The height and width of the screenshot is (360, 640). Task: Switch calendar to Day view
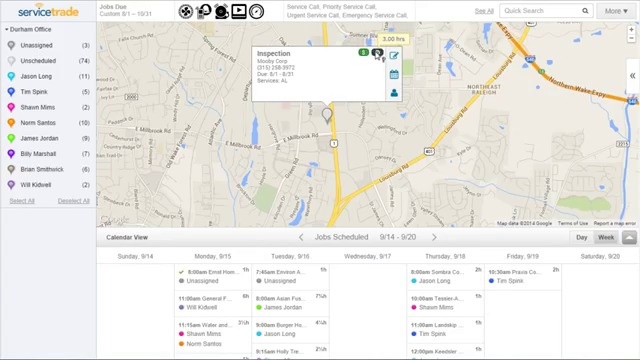coord(582,237)
